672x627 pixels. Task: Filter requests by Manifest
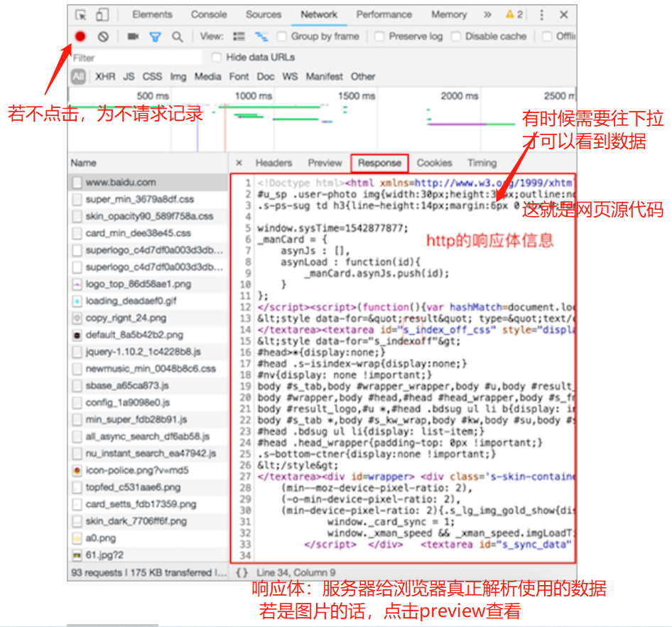point(324,77)
